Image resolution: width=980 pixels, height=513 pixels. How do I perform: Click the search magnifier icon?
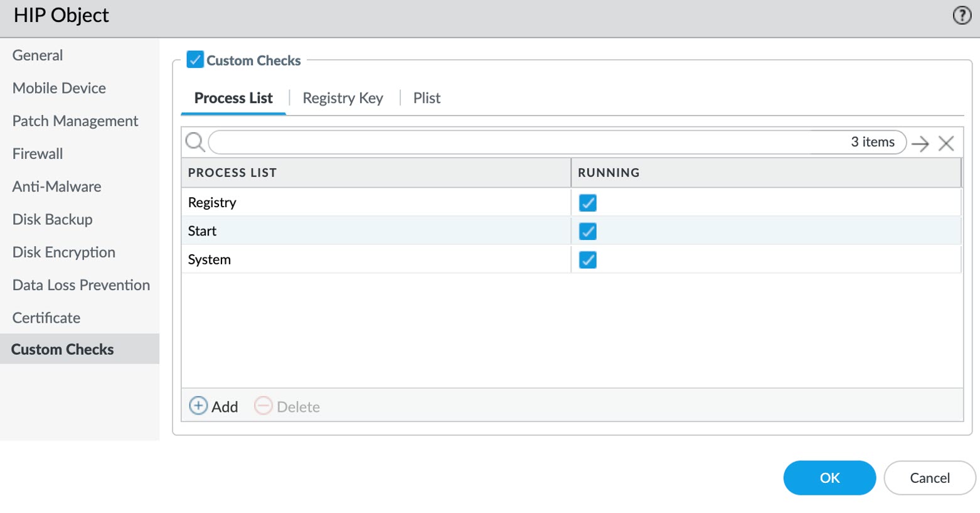click(195, 143)
